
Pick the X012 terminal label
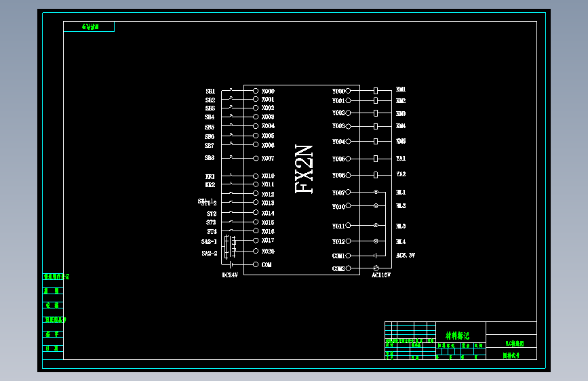tap(268, 195)
